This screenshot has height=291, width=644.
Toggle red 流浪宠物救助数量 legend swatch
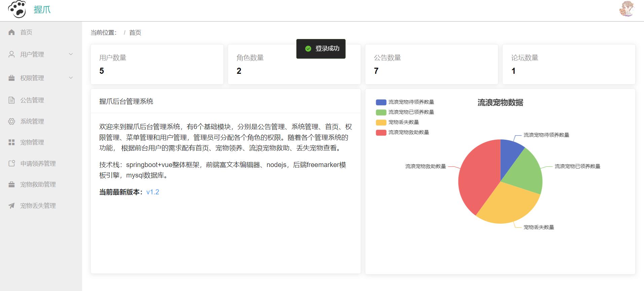[381, 132]
